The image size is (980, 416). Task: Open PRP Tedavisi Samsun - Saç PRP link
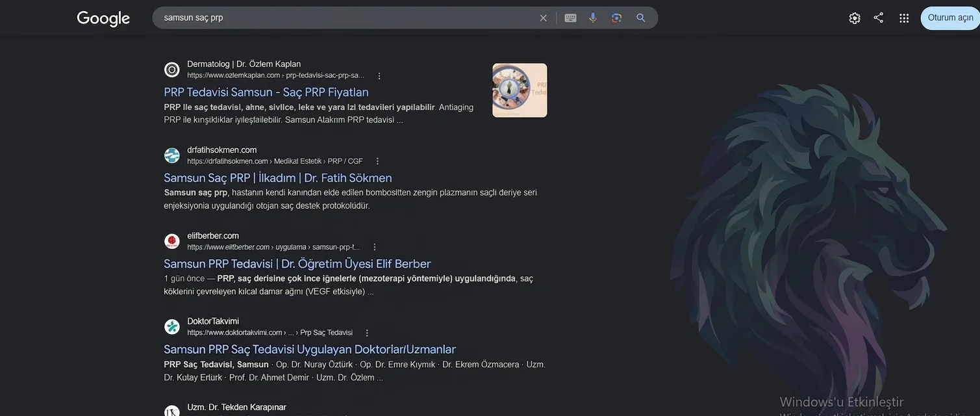tap(266, 92)
